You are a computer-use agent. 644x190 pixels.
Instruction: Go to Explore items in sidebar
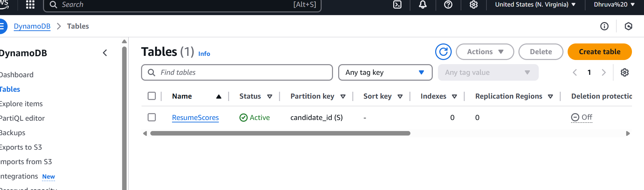click(x=21, y=104)
